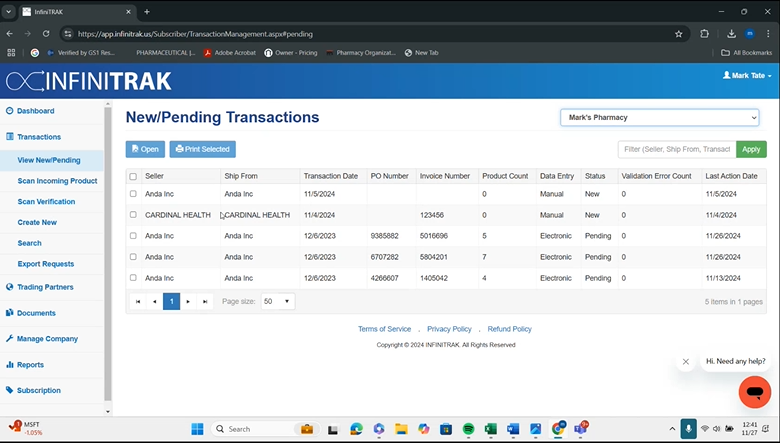The image size is (780, 443).
Task: Open the Subscription section
Action: click(38, 390)
